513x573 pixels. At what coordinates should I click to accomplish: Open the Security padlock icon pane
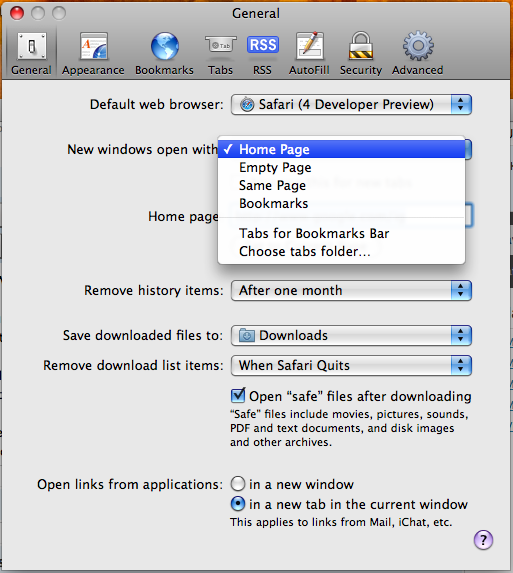pyautogui.click(x=361, y=46)
